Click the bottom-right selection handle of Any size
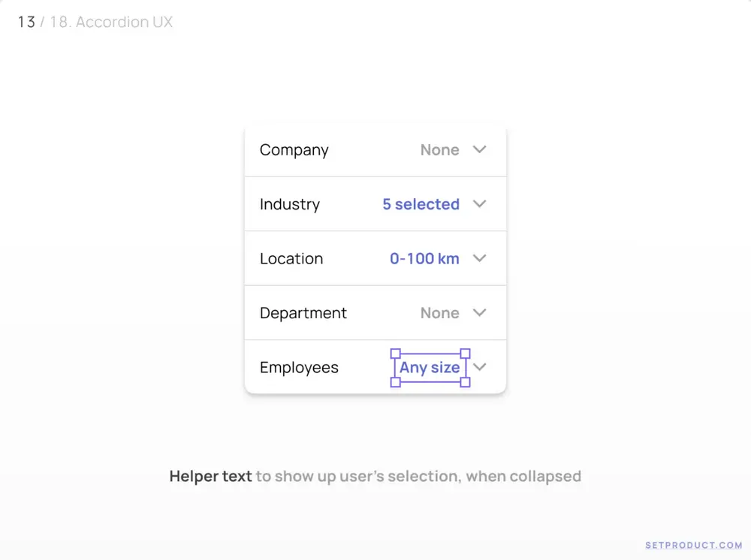The height and width of the screenshot is (560, 751). 465,382
